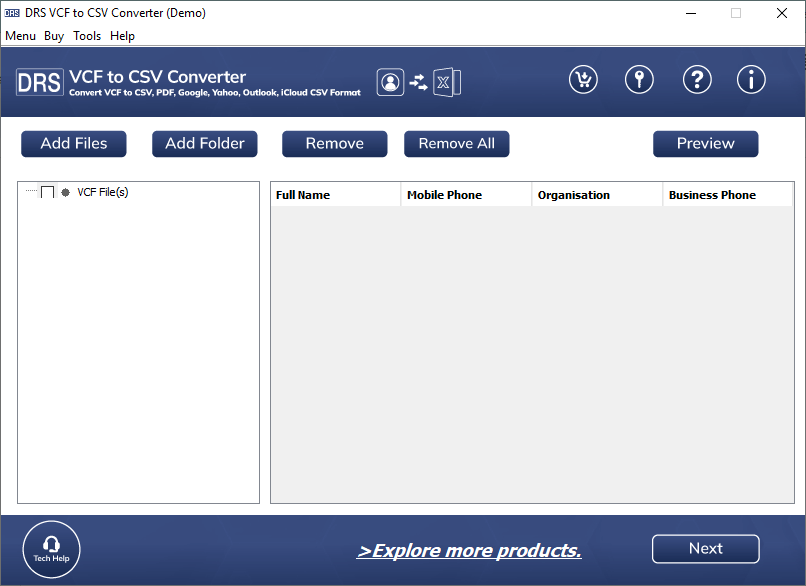The width and height of the screenshot is (806, 586).
Task: Click the info about icon
Action: pos(751,80)
